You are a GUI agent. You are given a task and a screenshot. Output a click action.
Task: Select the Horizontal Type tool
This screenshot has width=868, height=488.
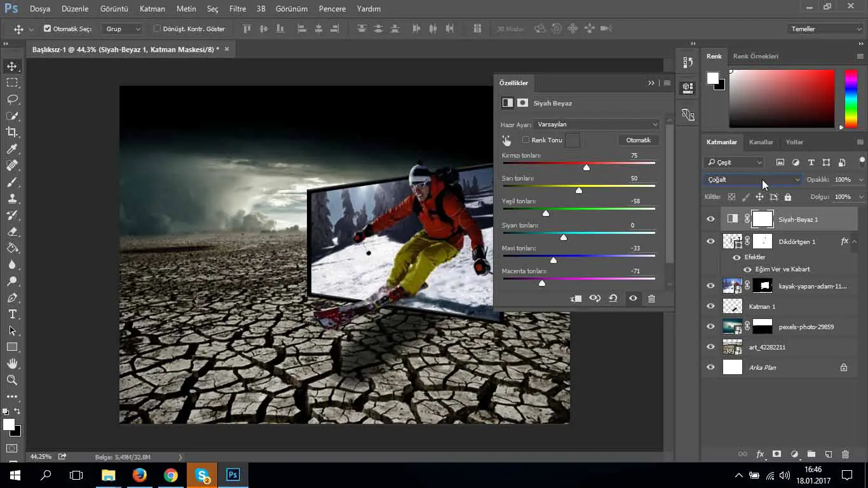tap(12, 314)
